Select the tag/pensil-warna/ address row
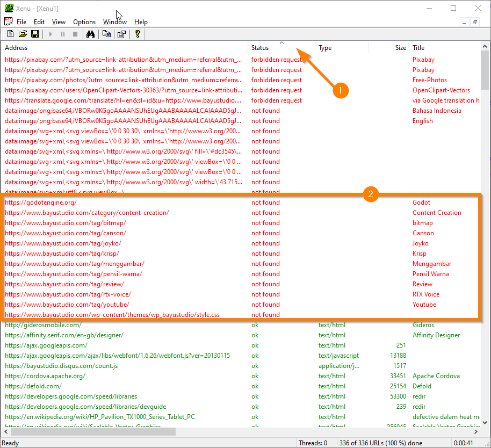Image resolution: width=491 pixels, height=448 pixels. tap(241, 274)
